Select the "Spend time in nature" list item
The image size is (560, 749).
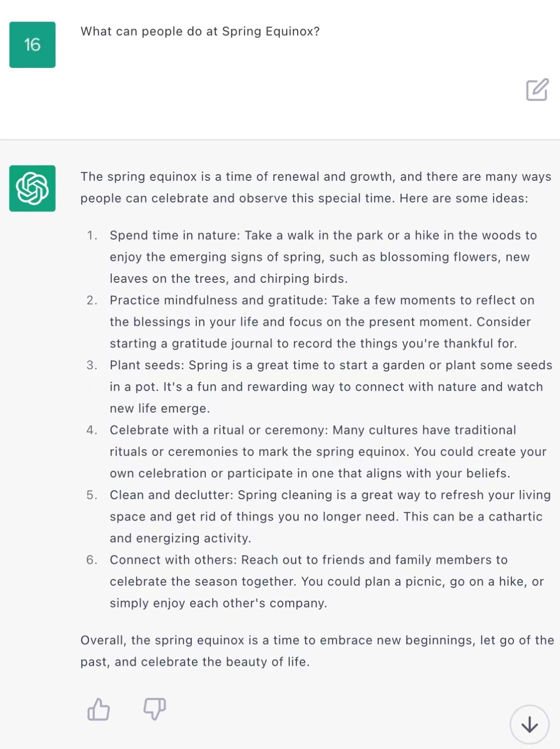(x=323, y=257)
